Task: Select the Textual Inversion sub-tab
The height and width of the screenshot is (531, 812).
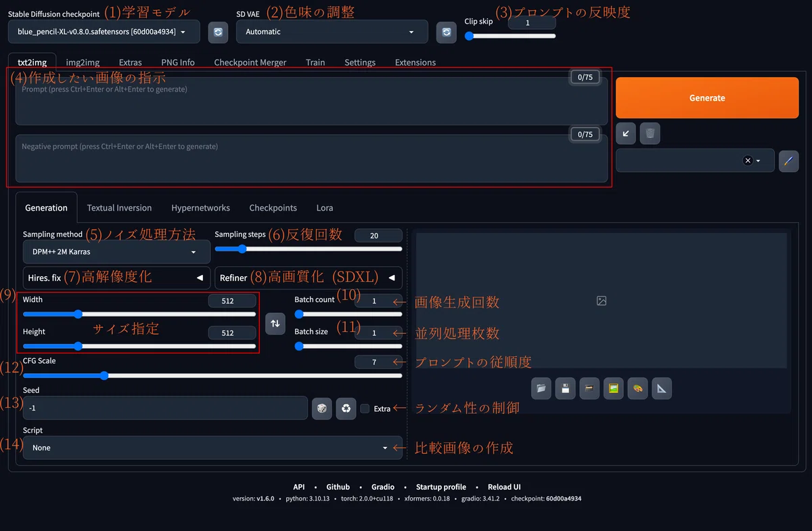Action: click(x=119, y=208)
